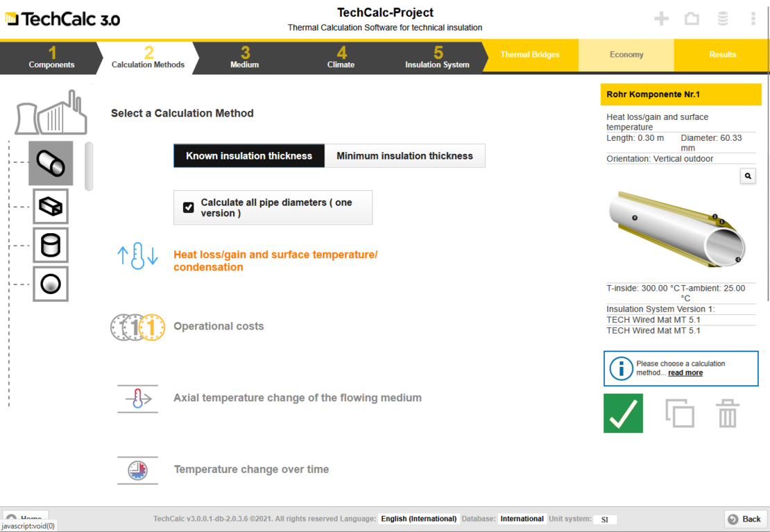This screenshot has width=770, height=532.
Task: Select the rectangular duct component icon
Action: [x=51, y=206]
